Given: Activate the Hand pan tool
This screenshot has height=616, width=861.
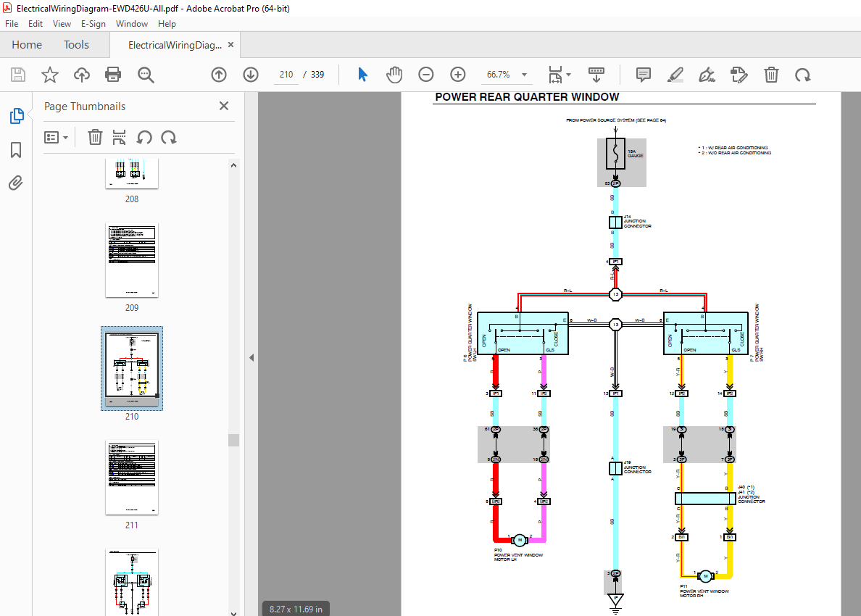Looking at the screenshot, I should (x=394, y=75).
